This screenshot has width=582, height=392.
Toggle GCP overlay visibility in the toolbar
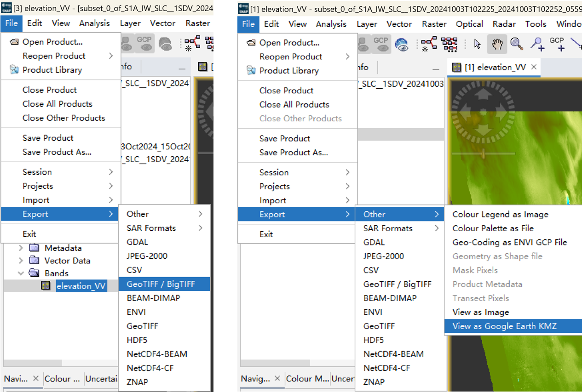click(381, 44)
